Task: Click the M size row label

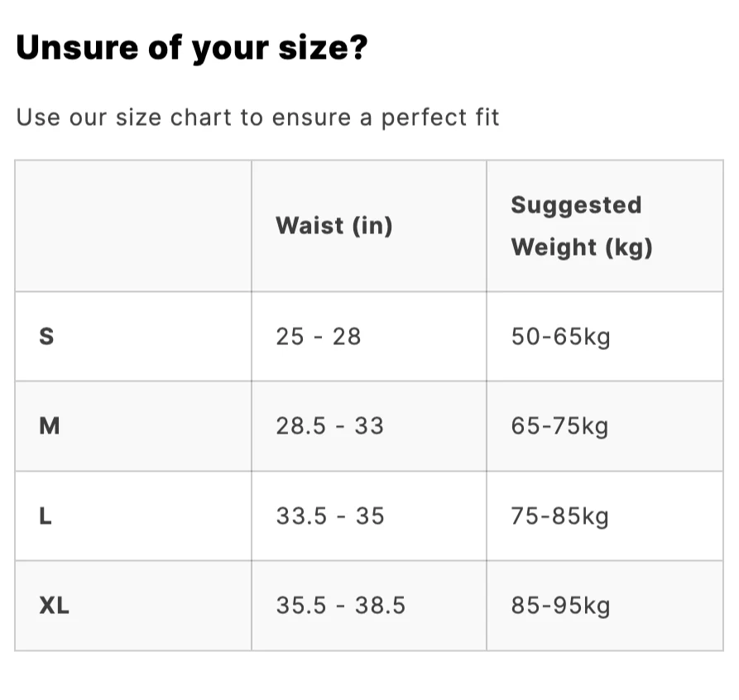Action: coord(50,425)
